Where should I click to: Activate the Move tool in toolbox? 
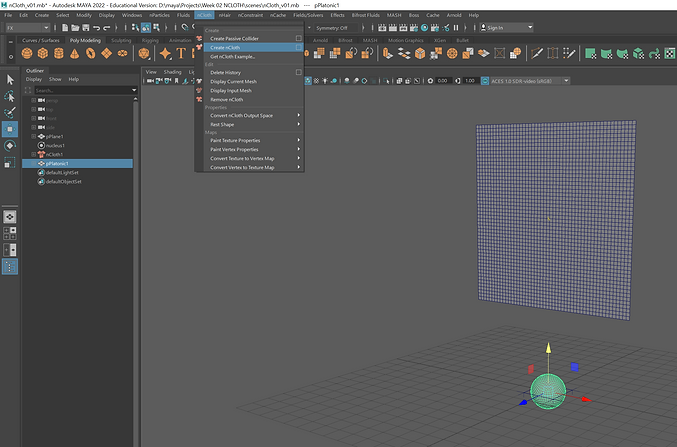pyautogui.click(x=10, y=129)
